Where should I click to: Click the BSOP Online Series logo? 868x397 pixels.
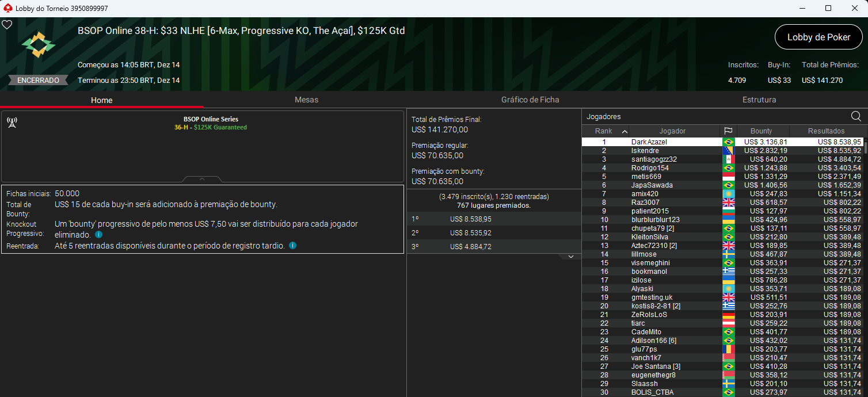click(38, 43)
